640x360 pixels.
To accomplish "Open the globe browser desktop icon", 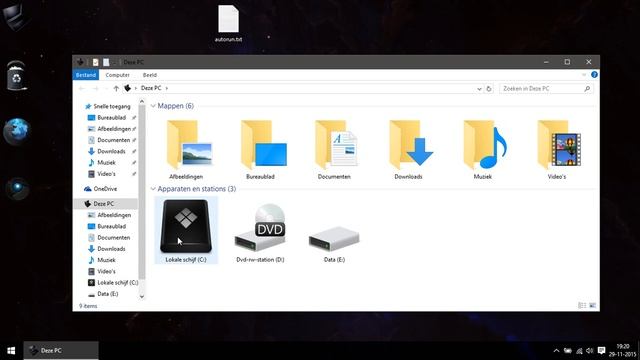I will 16,131.
